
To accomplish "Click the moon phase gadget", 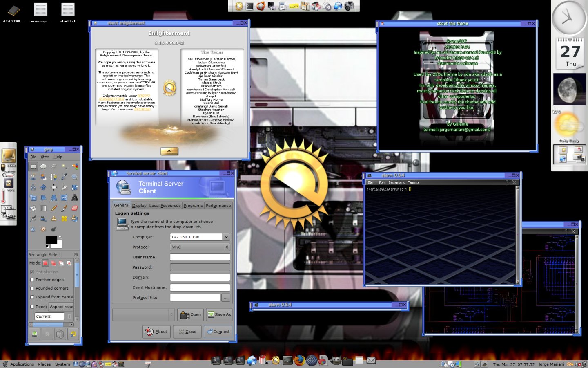I will tap(569, 90).
